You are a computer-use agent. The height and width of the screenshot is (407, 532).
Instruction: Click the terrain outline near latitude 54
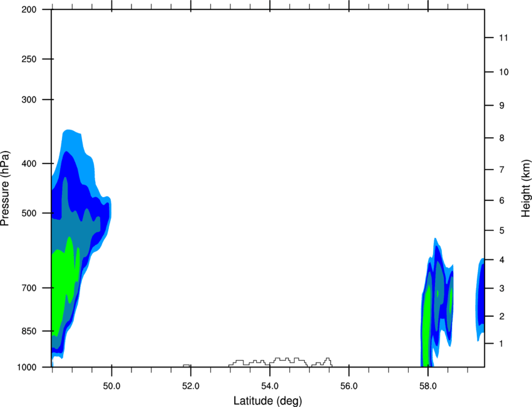[280, 362]
